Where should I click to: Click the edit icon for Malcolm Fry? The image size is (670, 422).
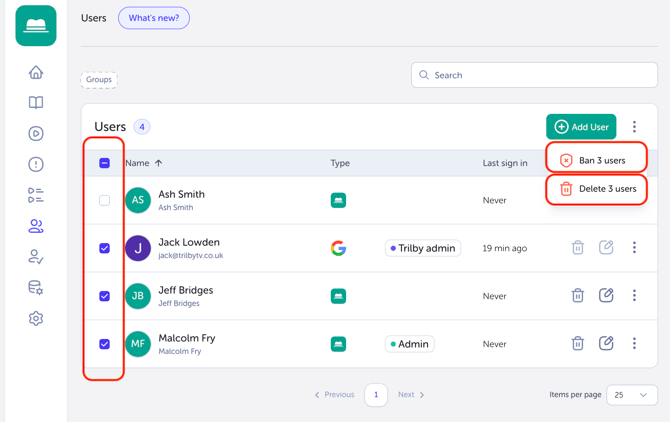[x=606, y=343]
